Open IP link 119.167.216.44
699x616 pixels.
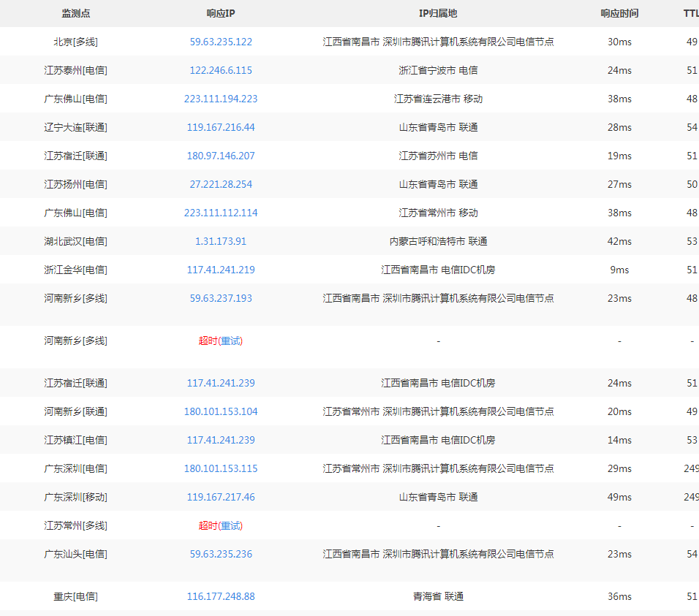pos(221,127)
